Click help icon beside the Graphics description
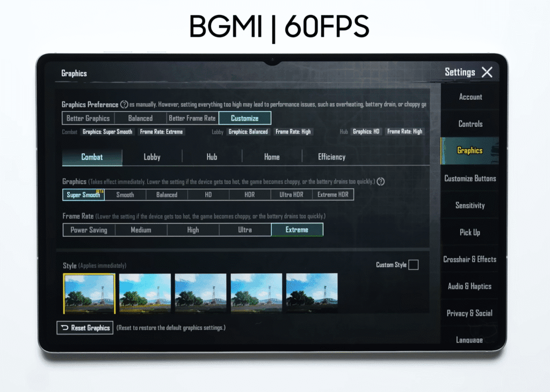Image resolution: width=550 pixels, height=392 pixels. [x=381, y=182]
